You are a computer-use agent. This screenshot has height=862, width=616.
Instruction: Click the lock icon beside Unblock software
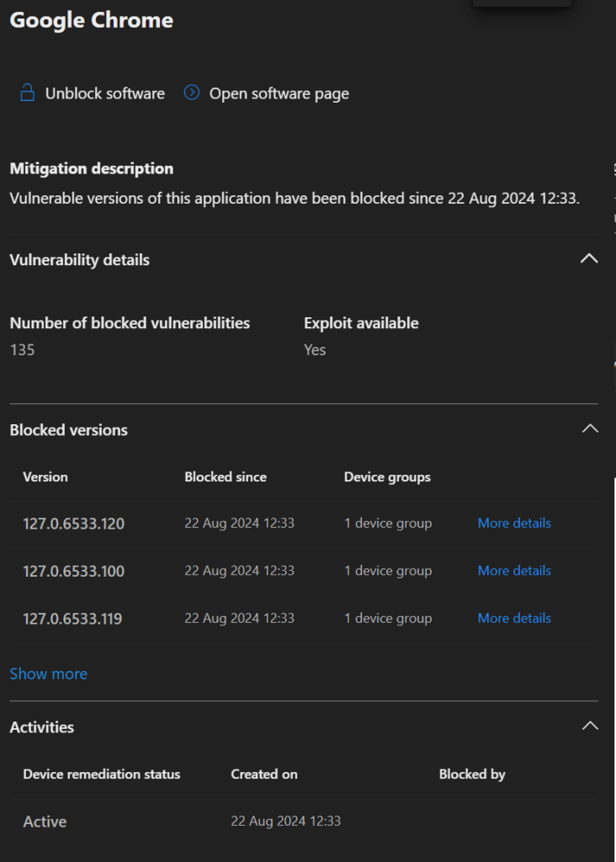click(x=28, y=93)
